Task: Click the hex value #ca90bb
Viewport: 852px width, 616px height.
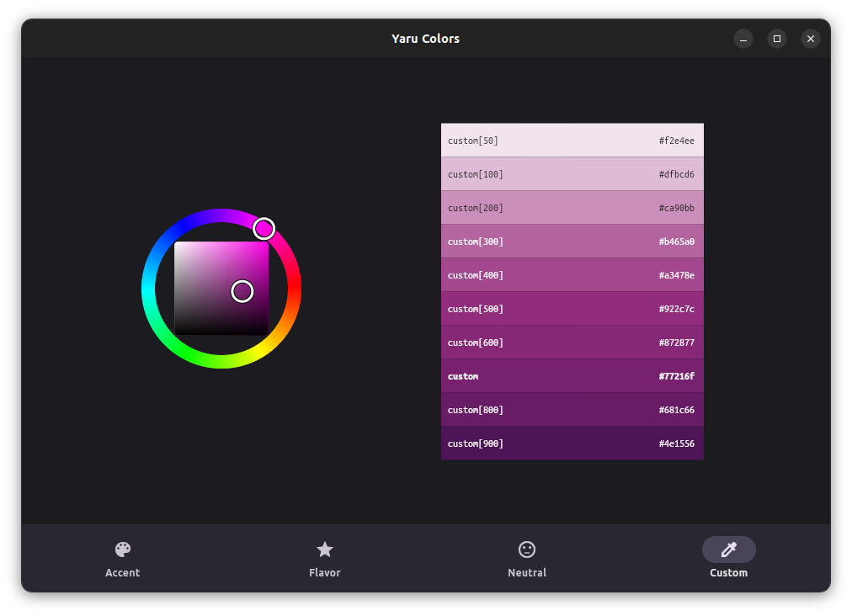Action: (677, 208)
